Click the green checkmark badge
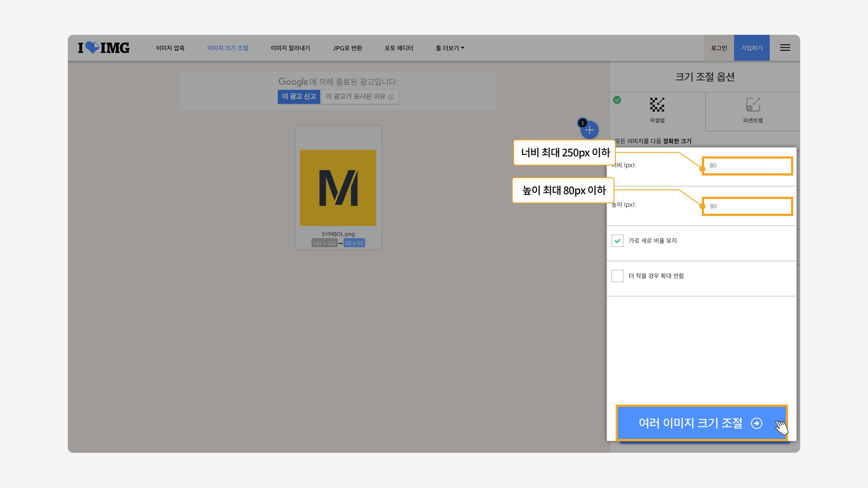This screenshot has width=868, height=488. click(x=617, y=100)
